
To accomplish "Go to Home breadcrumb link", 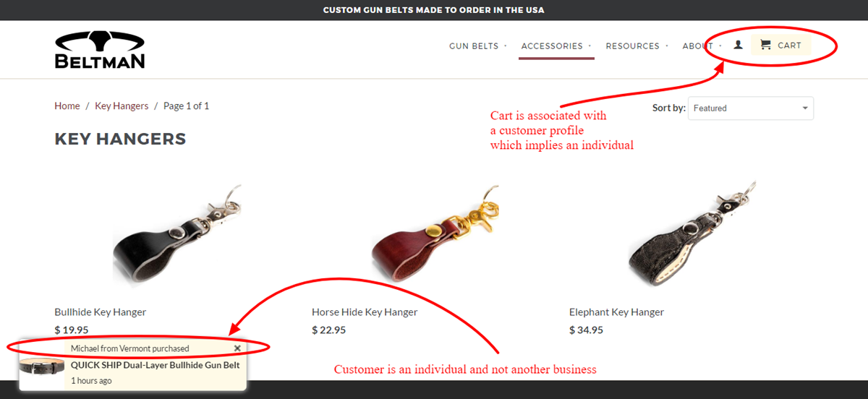I will point(67,106).
